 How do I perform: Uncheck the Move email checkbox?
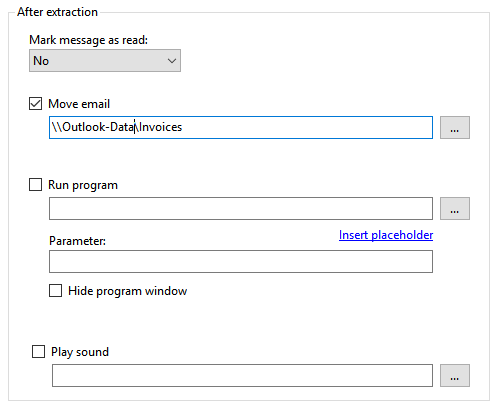click(36, 104)
